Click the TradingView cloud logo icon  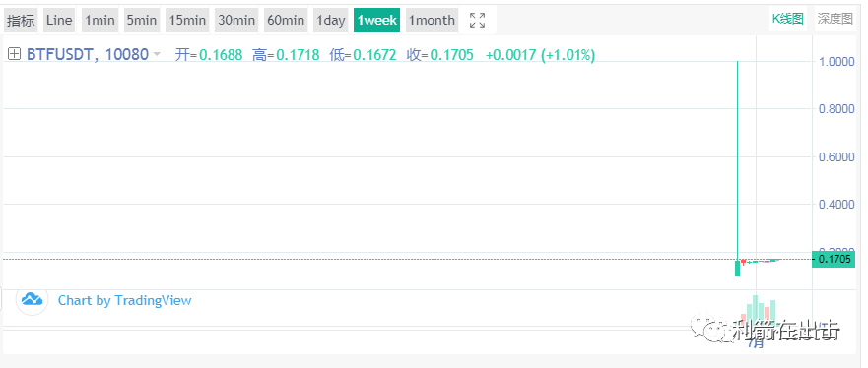coord(32,299)
